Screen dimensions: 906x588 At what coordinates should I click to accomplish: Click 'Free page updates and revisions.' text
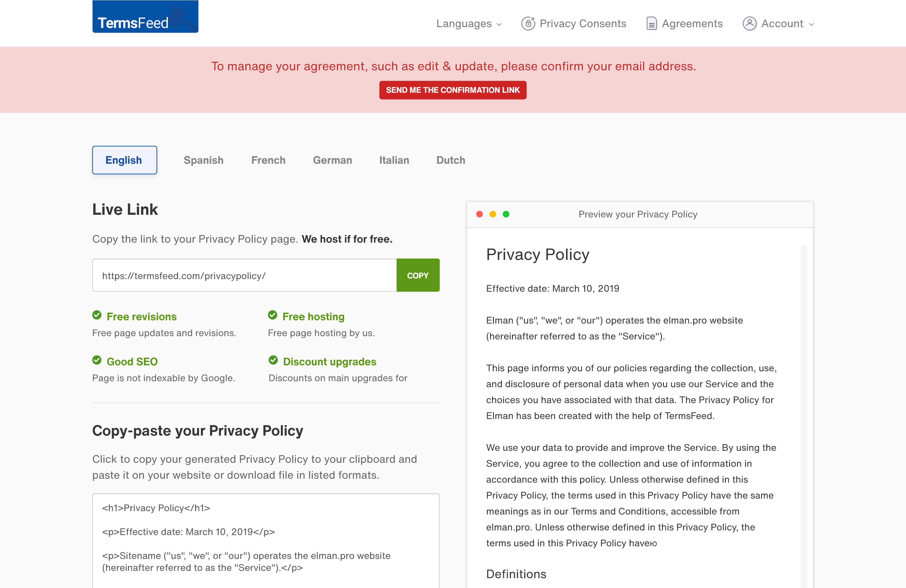[x=164, y=333]
